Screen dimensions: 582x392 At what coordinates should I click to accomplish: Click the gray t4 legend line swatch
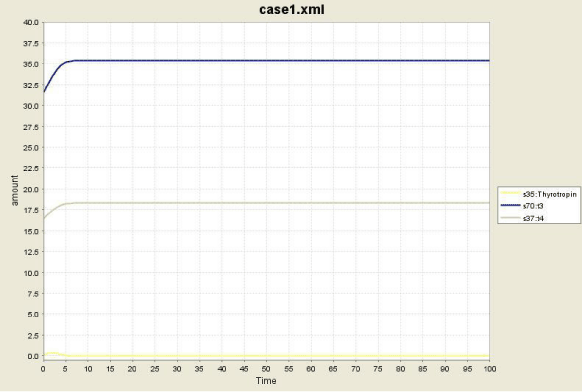[x=510, y=218]
